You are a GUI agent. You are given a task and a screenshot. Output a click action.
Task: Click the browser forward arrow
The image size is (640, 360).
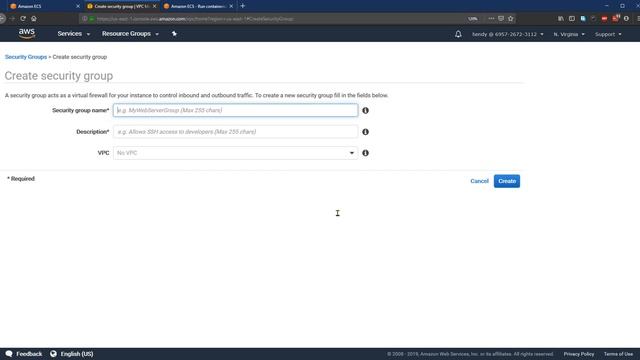click(12, 18)
